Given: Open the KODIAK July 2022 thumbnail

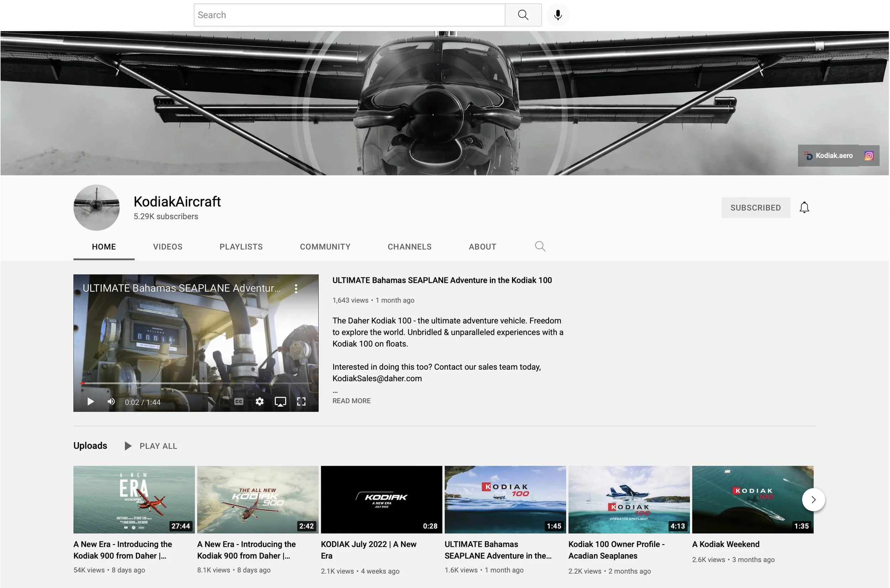Looking at the screenshot, I should pos(382,500).
